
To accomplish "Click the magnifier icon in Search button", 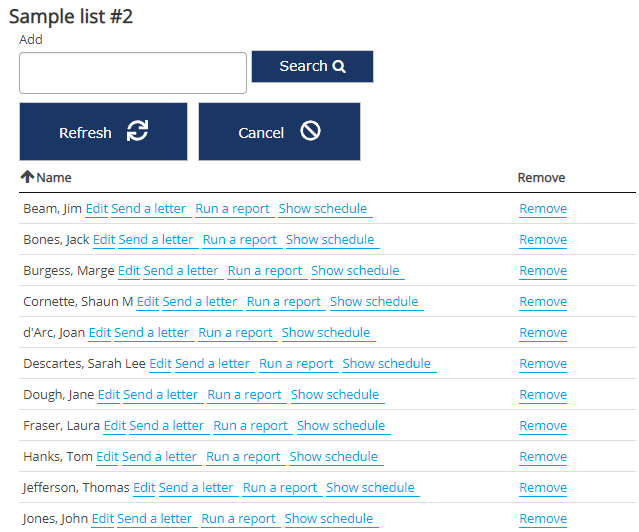I will click(x=339, y=67).
